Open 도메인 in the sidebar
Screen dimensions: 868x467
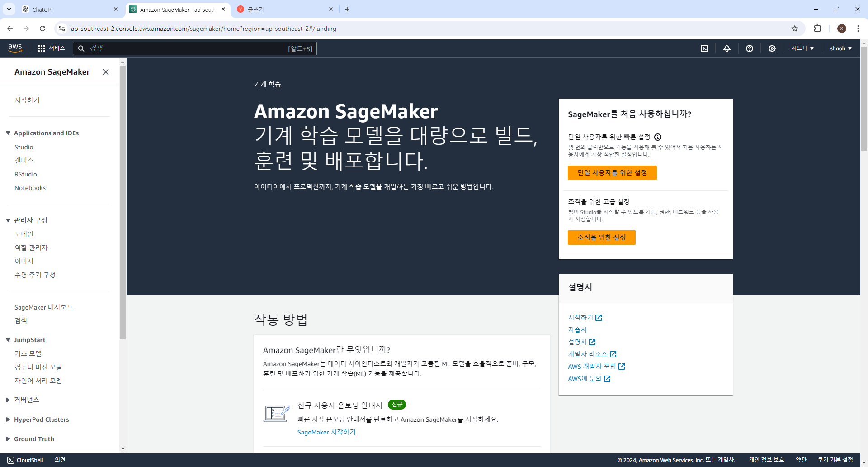(x=24, y=234)
